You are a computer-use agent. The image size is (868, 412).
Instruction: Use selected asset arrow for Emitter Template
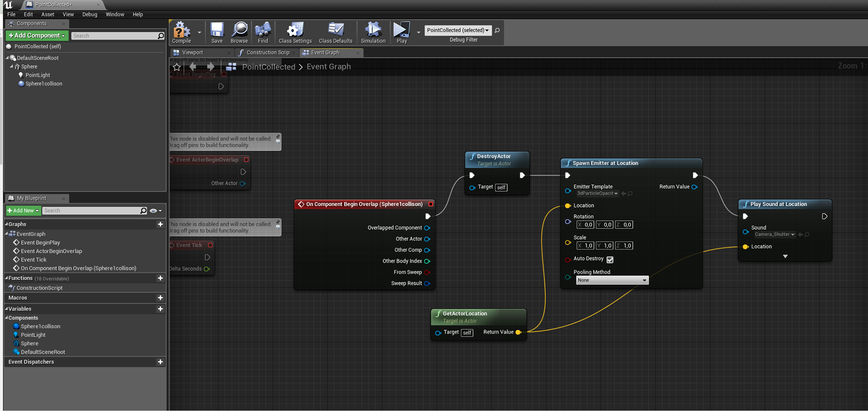(623, 194)
